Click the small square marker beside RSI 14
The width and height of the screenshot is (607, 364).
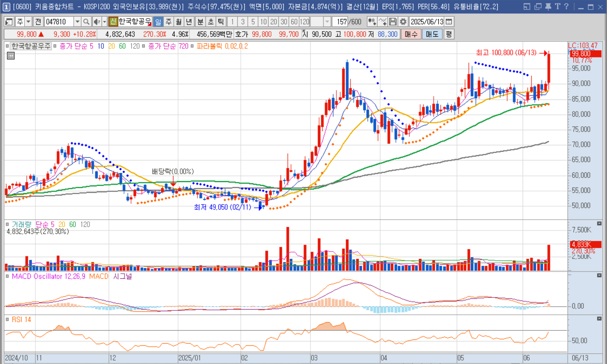tap(7, 319)
